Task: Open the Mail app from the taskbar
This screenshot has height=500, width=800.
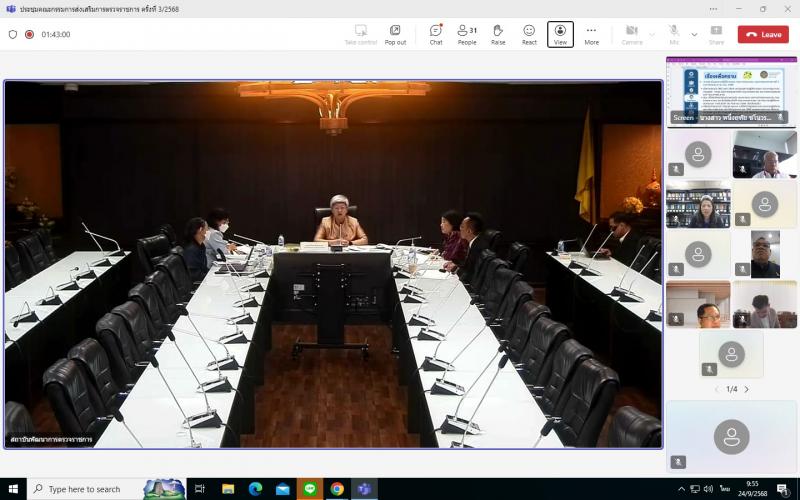Action: pos(283,489)
